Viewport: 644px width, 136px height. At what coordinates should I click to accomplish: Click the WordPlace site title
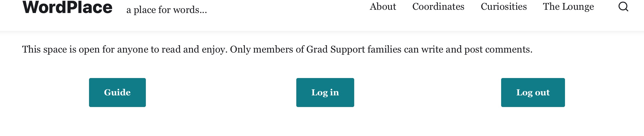pyautogui.click(x=67, y=7)
